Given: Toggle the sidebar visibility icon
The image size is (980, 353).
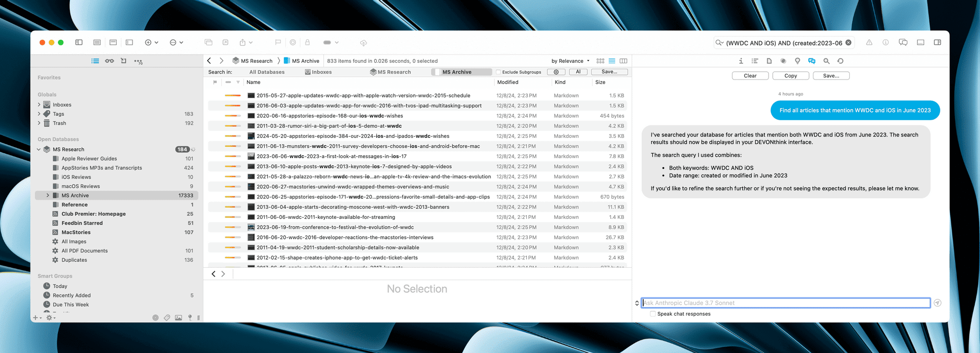Looking at the screenshot, I should pos(79,43).
